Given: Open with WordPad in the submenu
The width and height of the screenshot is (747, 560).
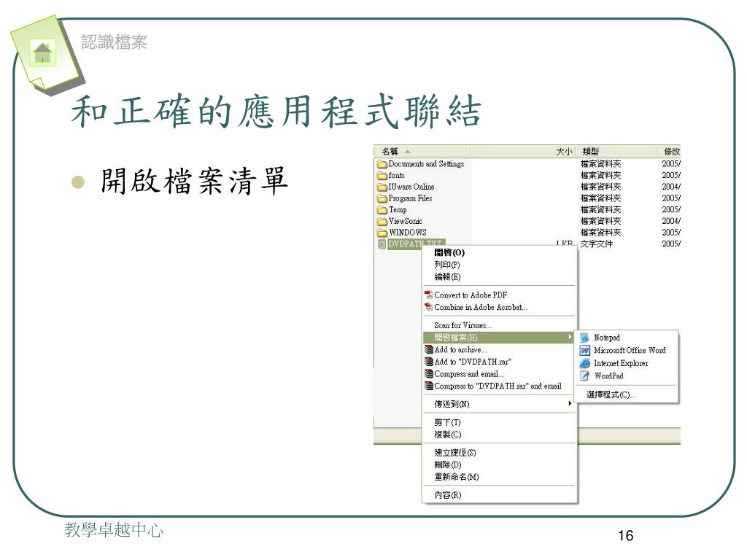Looking at the screenshot, I should 627,376.
